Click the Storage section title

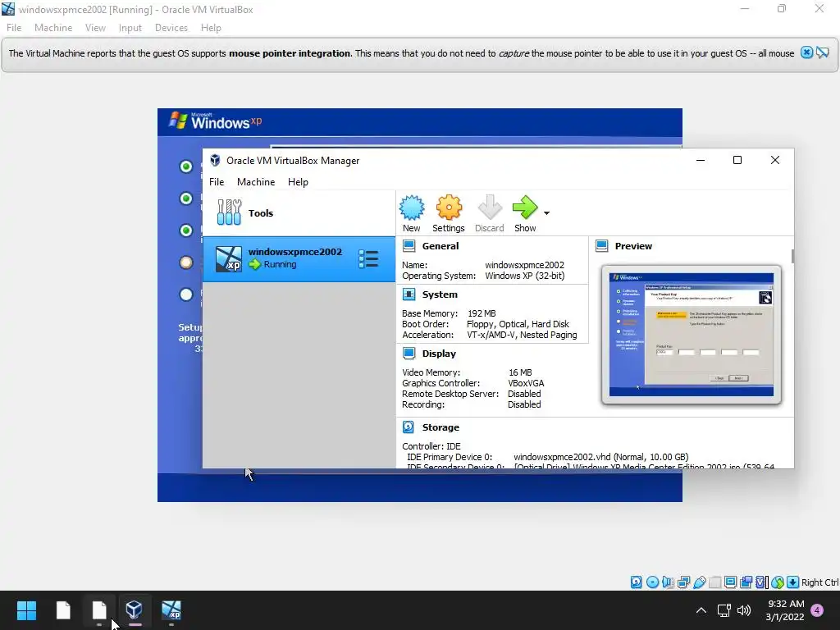tap(441, 427)
